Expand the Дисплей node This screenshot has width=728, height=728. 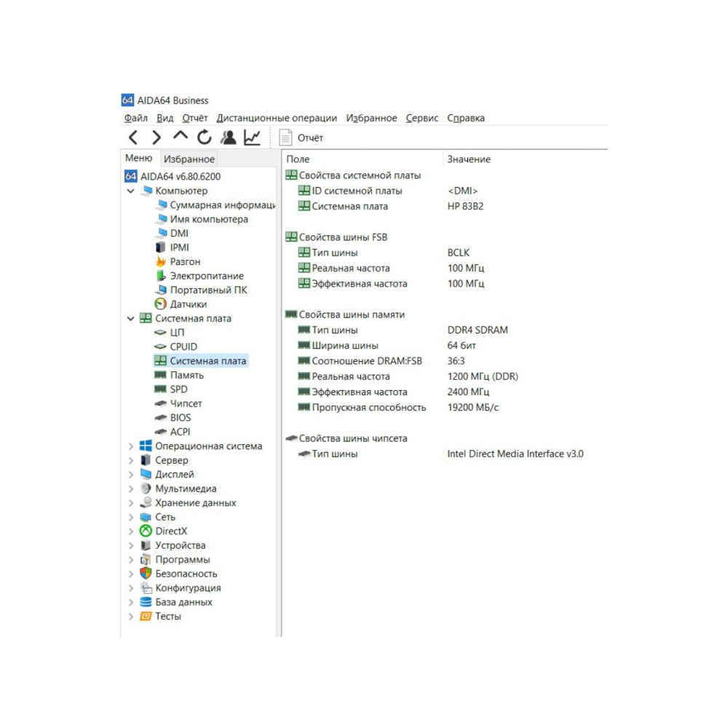(x=131, y=475)
